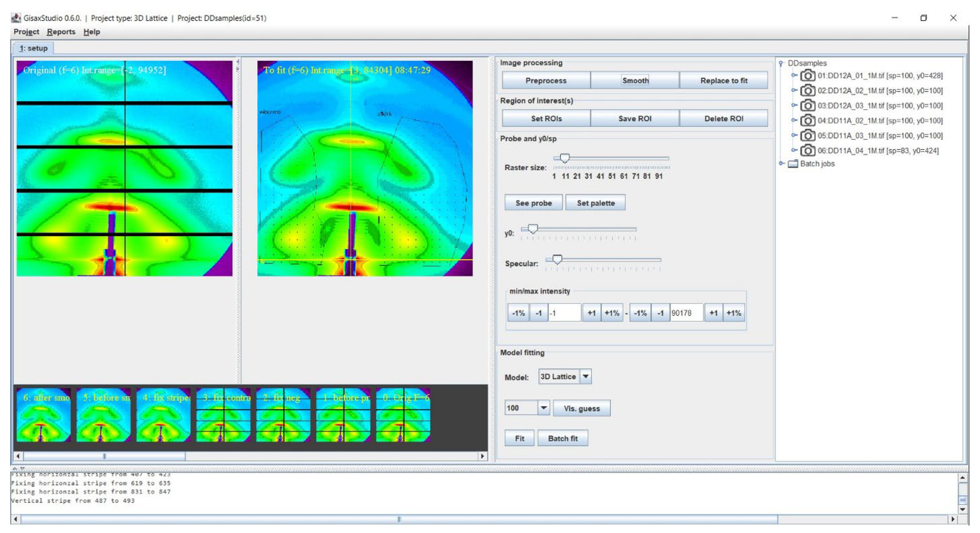Switch to the 1: setup tab
980x533 pixels.
click(33, 48)
